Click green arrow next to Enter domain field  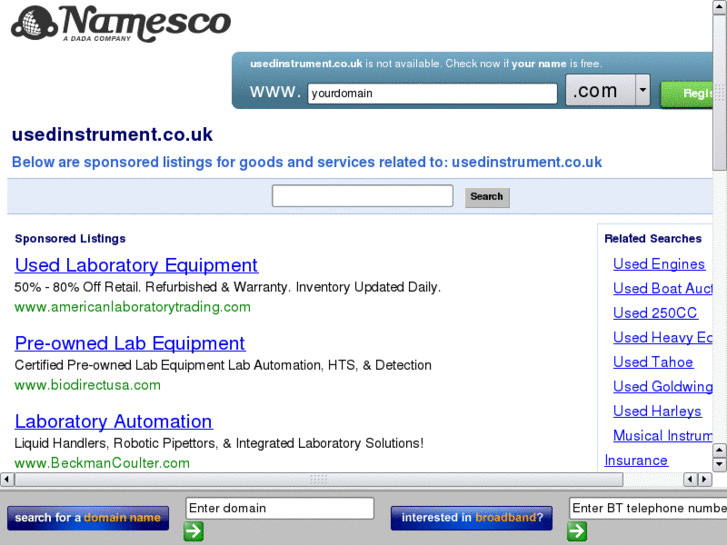(193, 531)
